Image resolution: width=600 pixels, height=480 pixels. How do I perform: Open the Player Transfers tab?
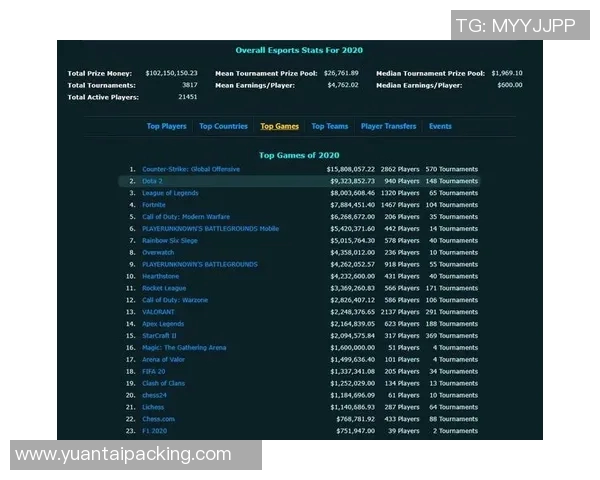(x=388, y=127)
